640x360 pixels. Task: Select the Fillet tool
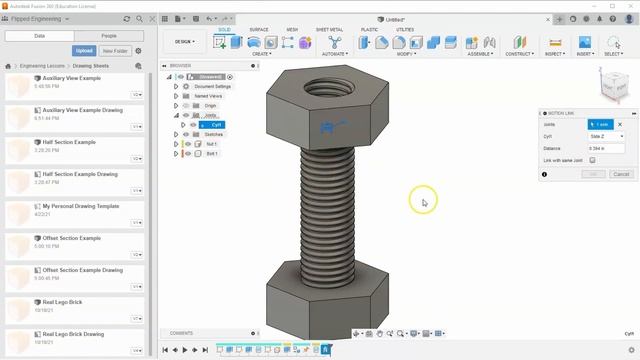click(382, 42)
